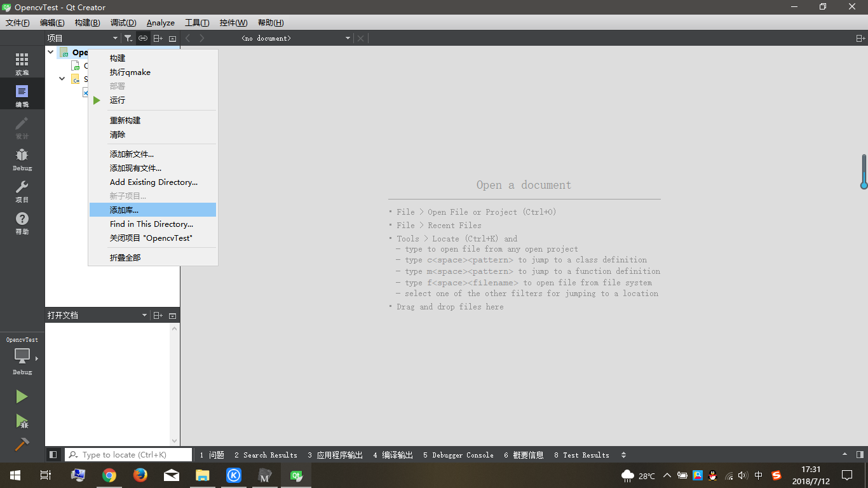Open Chrome from the taskbar
Image resolution: width=868 pixels, height=488 pixels.
(x=109, y=475)
